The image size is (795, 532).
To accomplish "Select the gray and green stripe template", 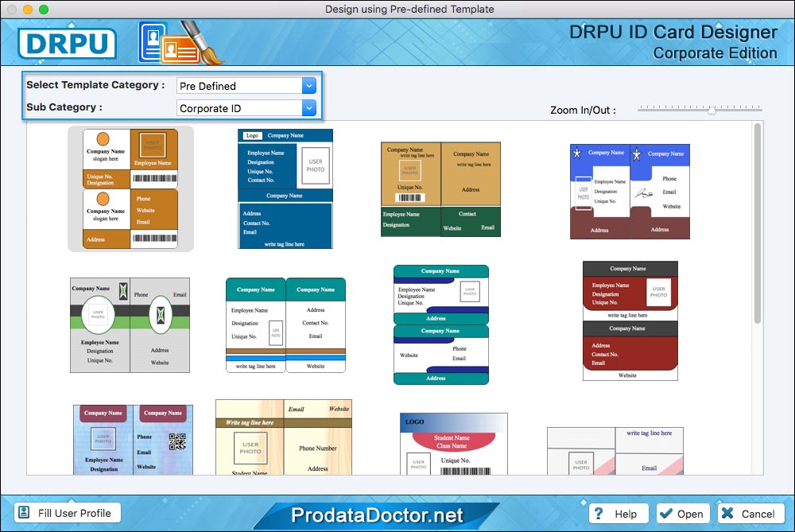I will pyautogui.click(x=130, y=325).
